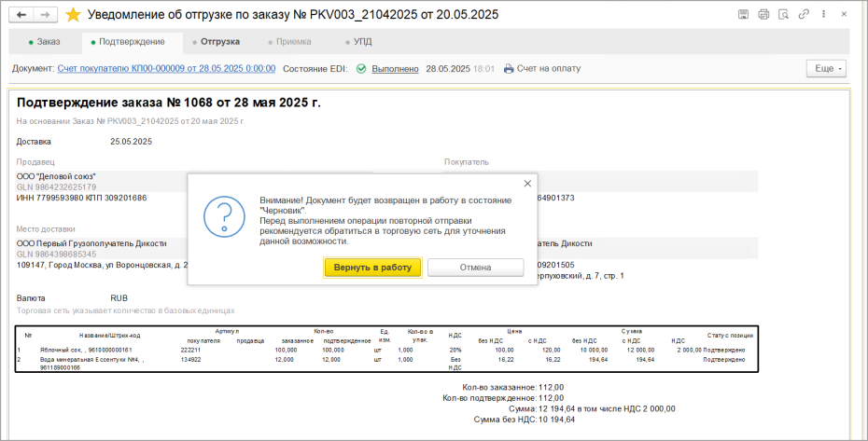Click the green EDI status check icon
868x441 pixels.
point(361,69)
